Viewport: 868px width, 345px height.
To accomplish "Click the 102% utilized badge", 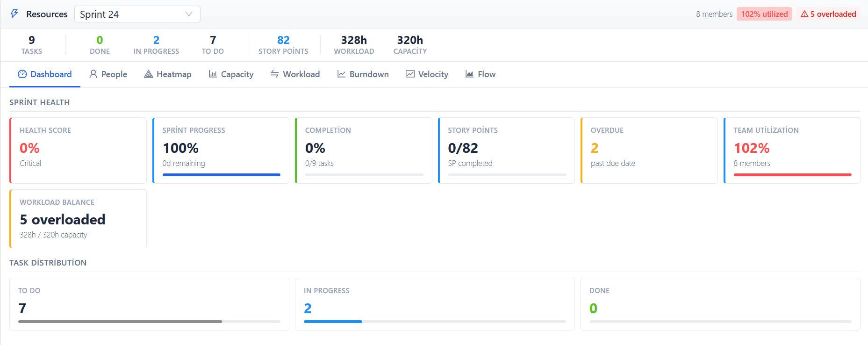I will tap(764, 14).
